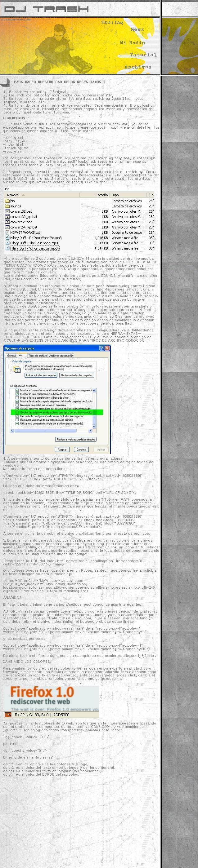
Task: Close the Opciones de carpeta dialog
Action: point(107,348)
